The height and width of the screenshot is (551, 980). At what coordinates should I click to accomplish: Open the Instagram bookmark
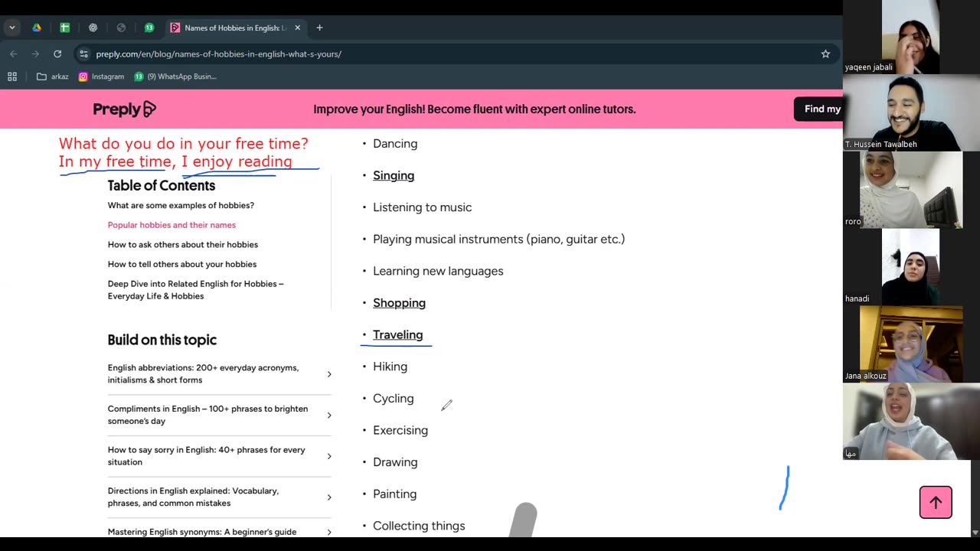[x=101, y=77]
